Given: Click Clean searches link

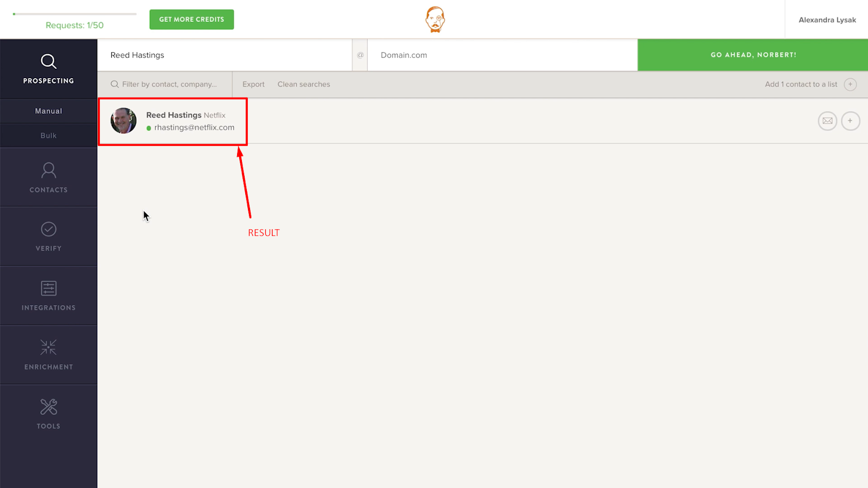Looking at the screenshot, I should [x=304, y=84].
